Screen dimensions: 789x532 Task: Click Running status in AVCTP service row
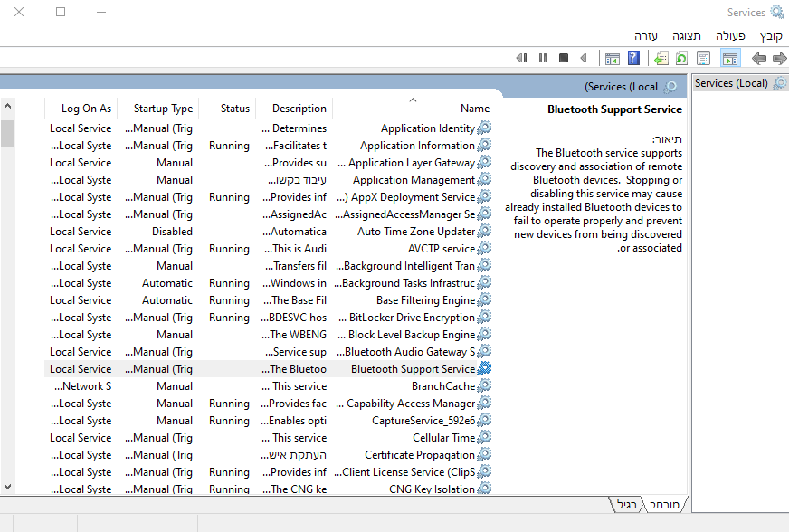tap(229, 249)
